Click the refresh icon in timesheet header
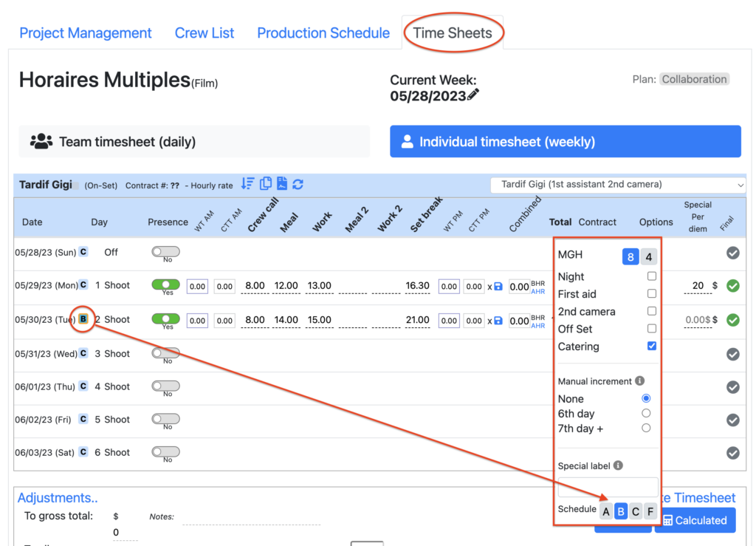Image resolution: width=756 pixels, height=546 pixels. tap(298, 184)
